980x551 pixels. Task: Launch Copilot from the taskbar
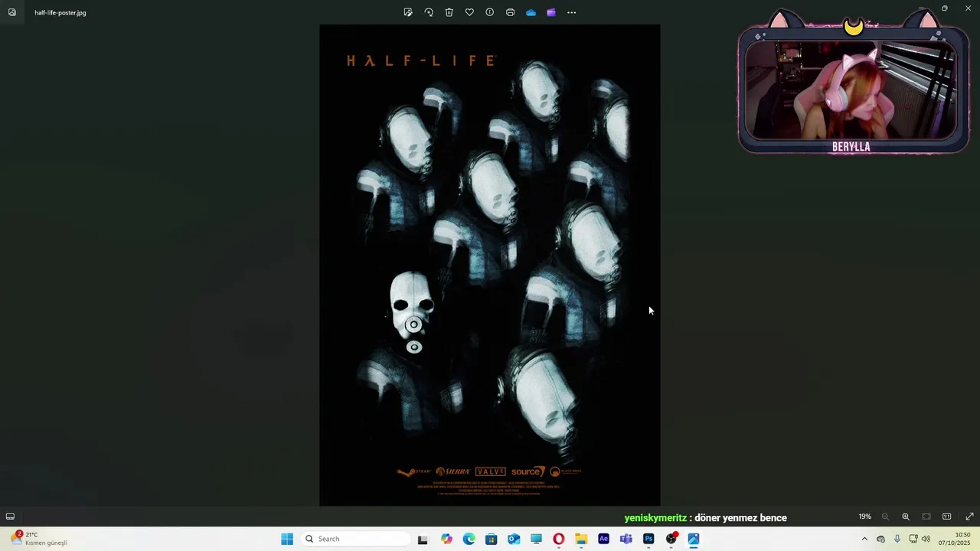click(x=446, y=539)
